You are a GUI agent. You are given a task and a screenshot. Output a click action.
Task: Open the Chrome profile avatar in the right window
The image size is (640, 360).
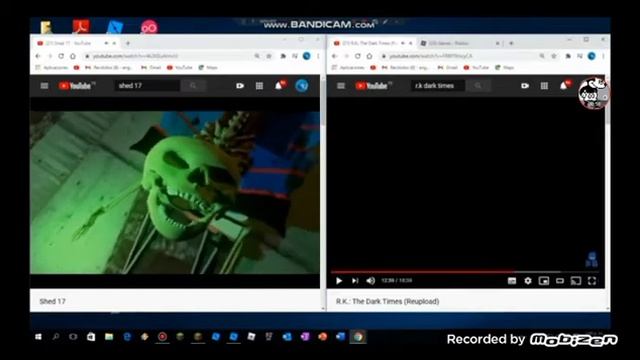tap(591, 56)
